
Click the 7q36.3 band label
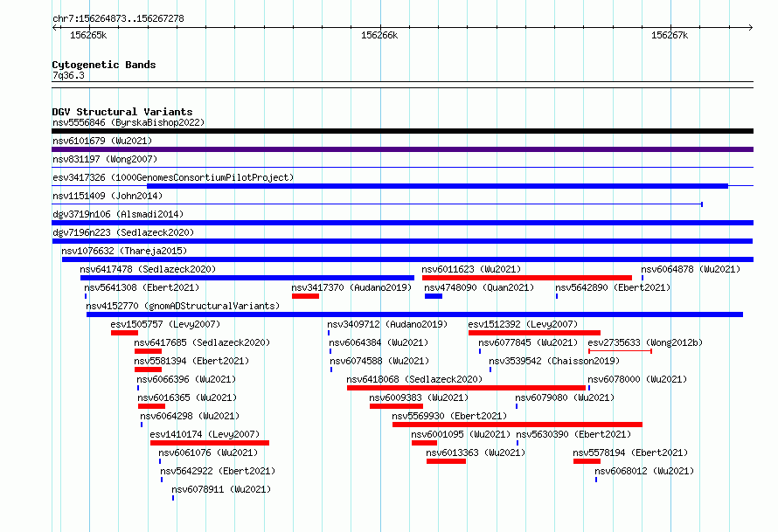coord(68,75)
